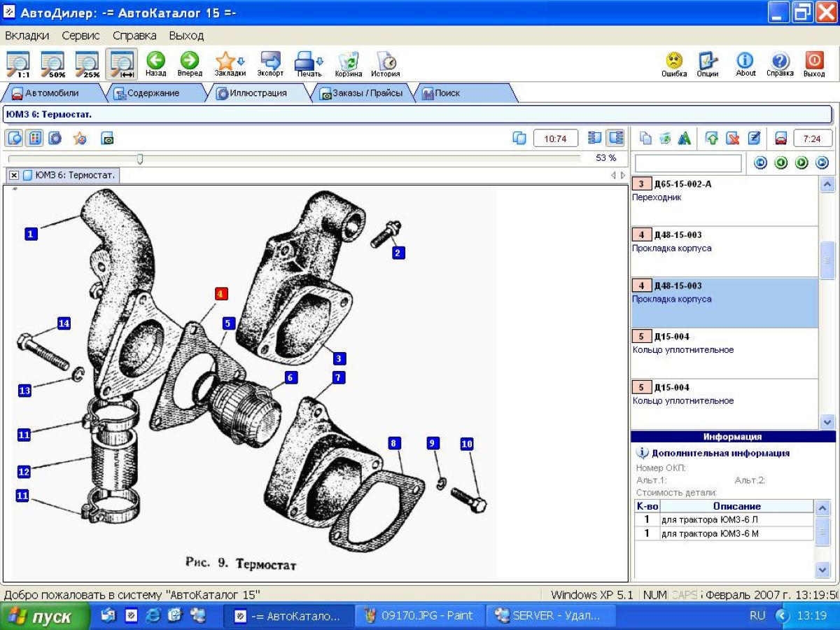Click part callout 6 on the illustration

(x=290, y=377)
